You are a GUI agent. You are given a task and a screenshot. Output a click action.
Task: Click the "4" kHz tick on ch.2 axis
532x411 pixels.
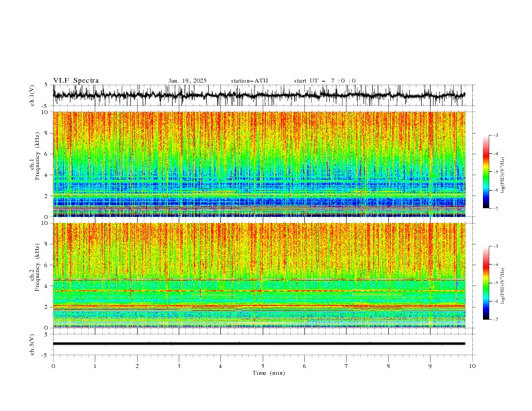click(48, 286)
